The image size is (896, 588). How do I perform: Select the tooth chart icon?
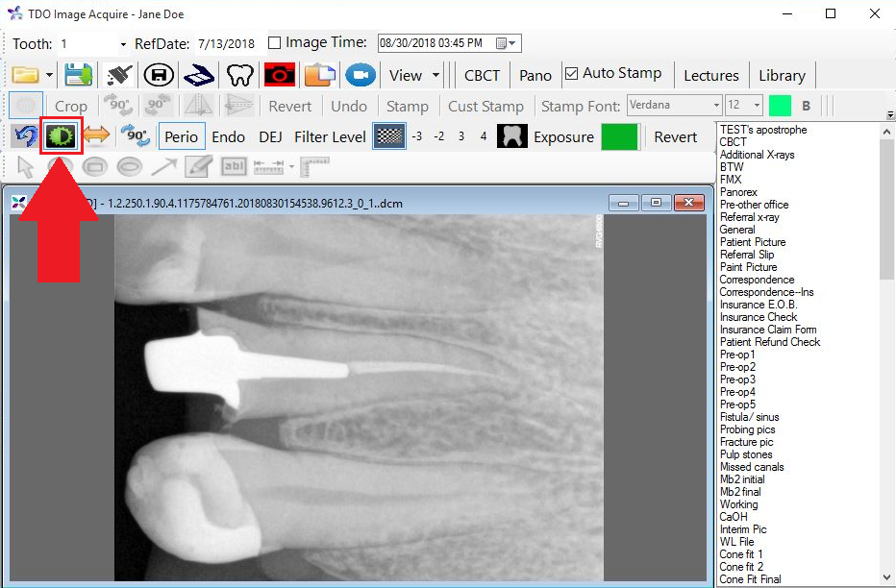click(239, 74)
